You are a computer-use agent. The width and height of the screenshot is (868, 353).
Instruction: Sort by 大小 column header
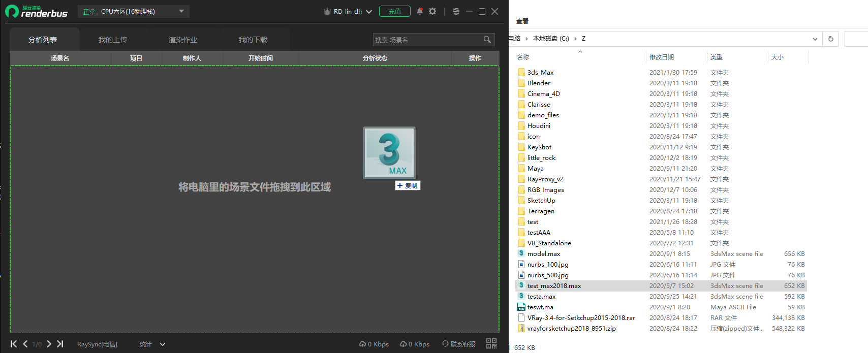[x=778, y=57]
